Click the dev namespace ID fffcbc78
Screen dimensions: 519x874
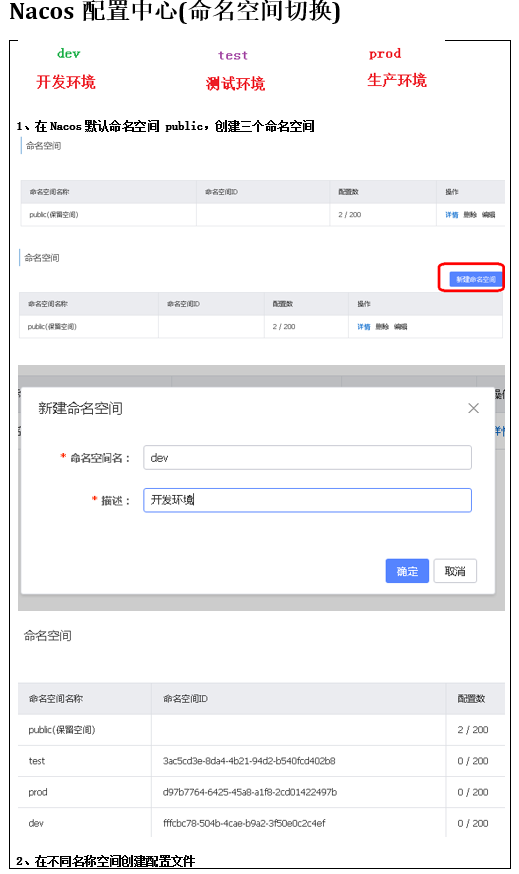(244, 823)
